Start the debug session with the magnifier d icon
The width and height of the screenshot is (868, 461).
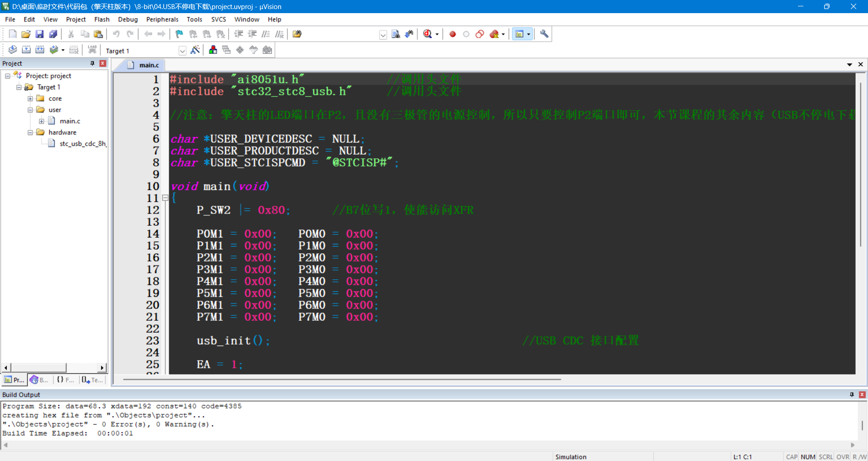[428, 34]
